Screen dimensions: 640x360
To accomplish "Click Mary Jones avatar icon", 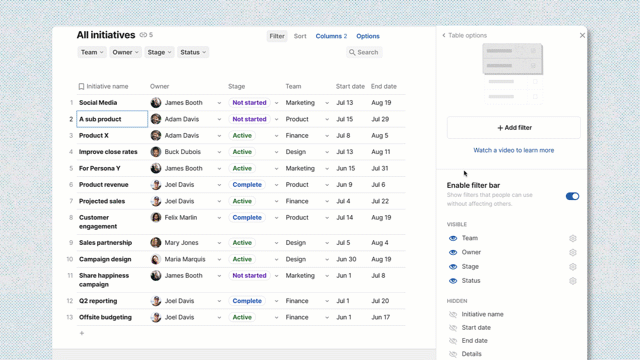I will (x=156, y=242).
